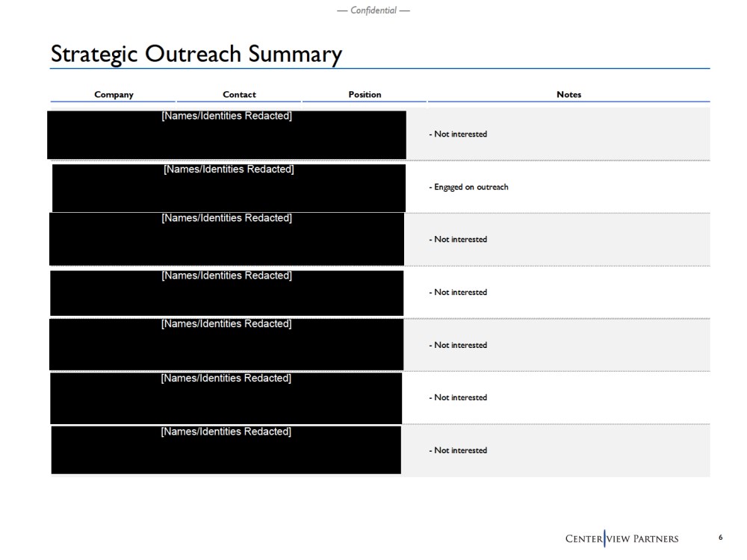Viewport: 747px width, 560px height.
Task: Click the Centerview Partners logo
Action: point(622,538)
